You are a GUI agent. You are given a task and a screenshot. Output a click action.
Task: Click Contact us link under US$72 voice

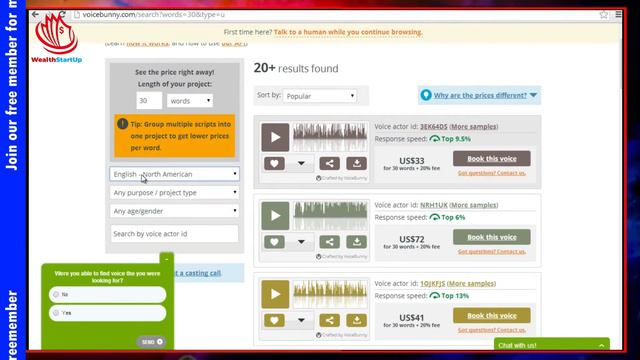(x=491, y=251)
